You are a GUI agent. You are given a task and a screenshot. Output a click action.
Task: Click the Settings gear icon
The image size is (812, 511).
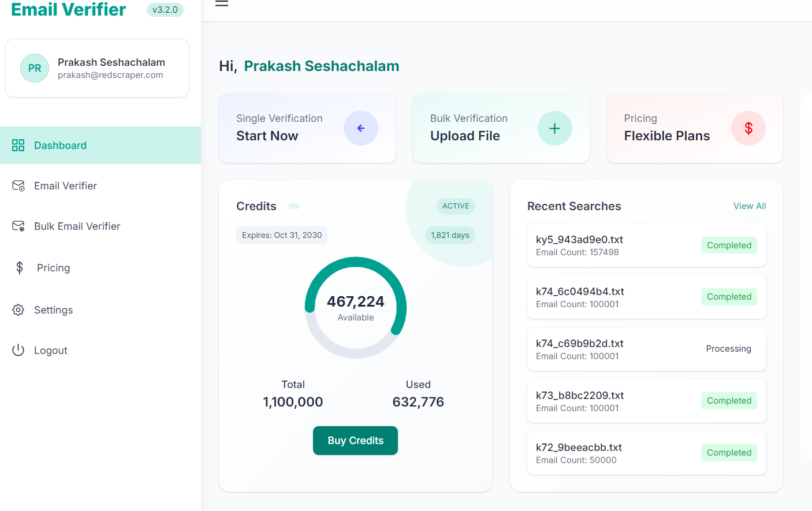click(x=18, y=310)
